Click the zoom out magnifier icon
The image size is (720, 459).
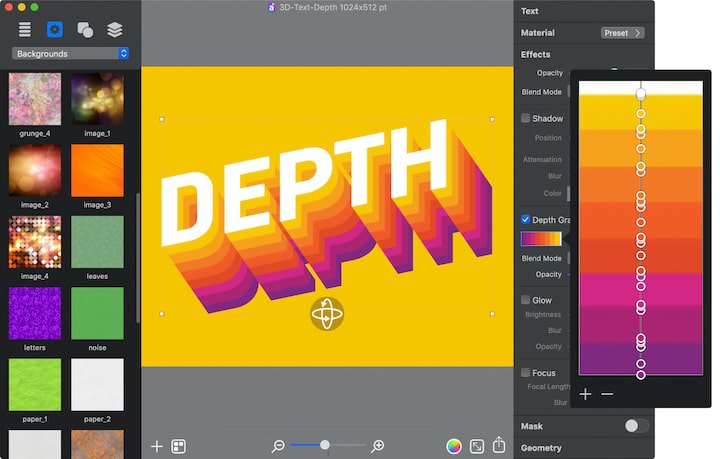tap(278, 446)
